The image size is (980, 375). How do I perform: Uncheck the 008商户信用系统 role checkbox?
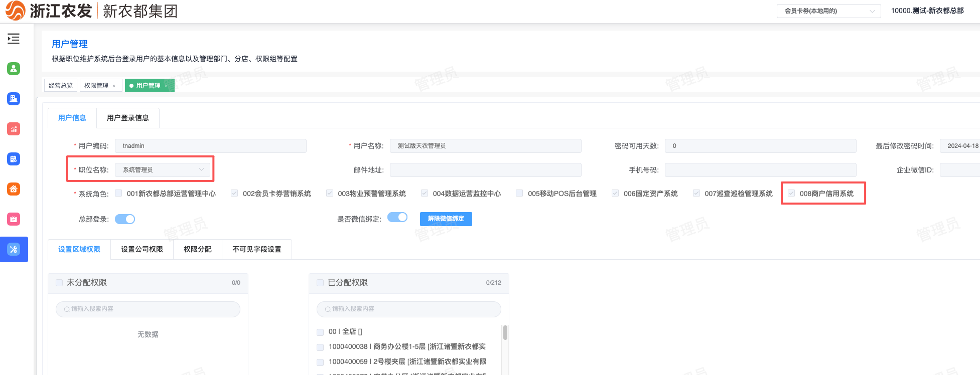coord(791,193)
